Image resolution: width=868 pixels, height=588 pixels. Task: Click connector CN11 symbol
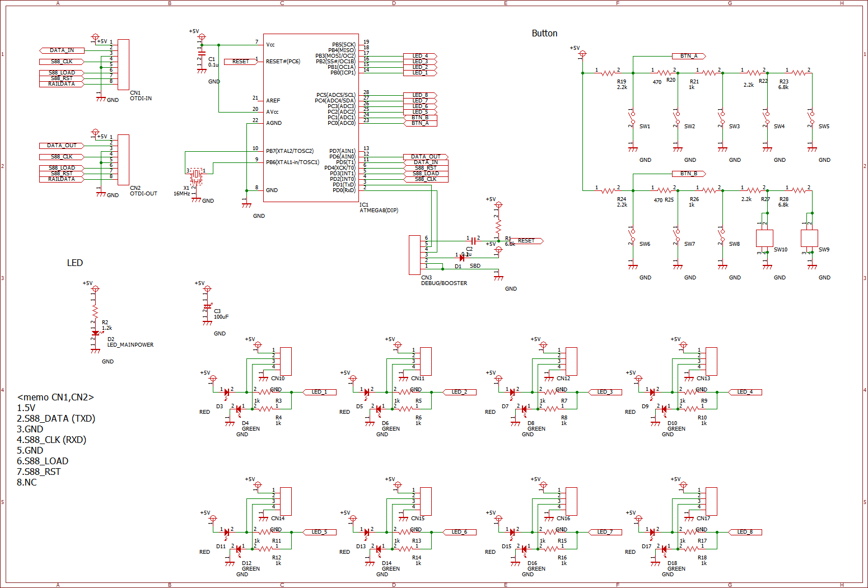[x=426, y=361]
